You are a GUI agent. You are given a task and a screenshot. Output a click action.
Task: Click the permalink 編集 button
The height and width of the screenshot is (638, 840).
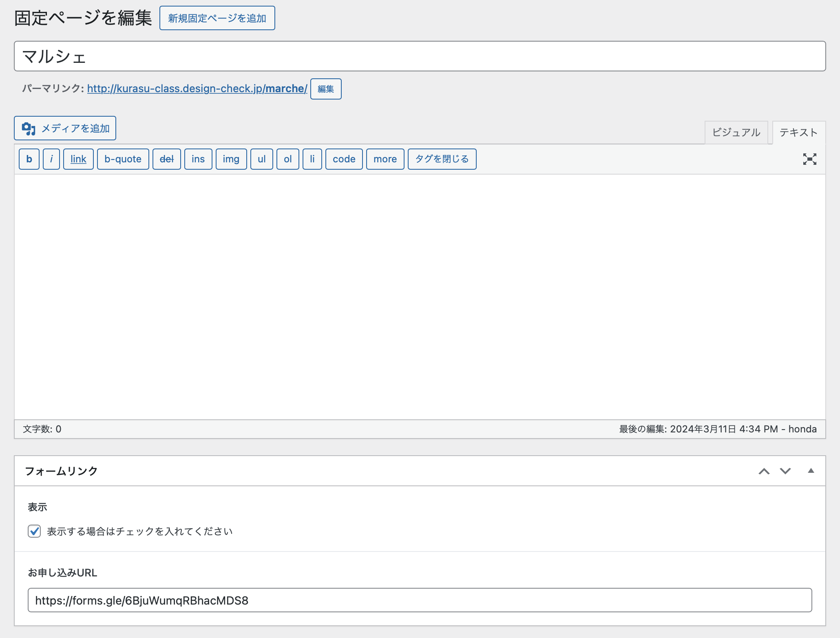pyautogui.click(x=325, y=89)
